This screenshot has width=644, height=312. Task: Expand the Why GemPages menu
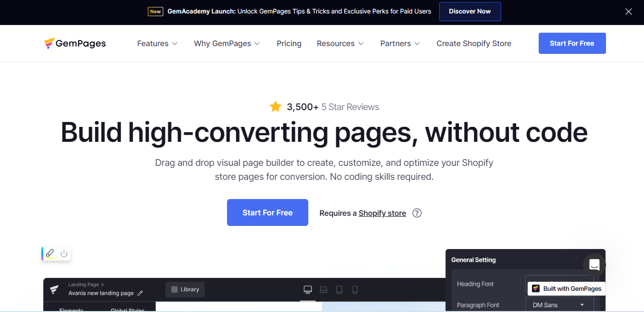(x=227, y=43)
